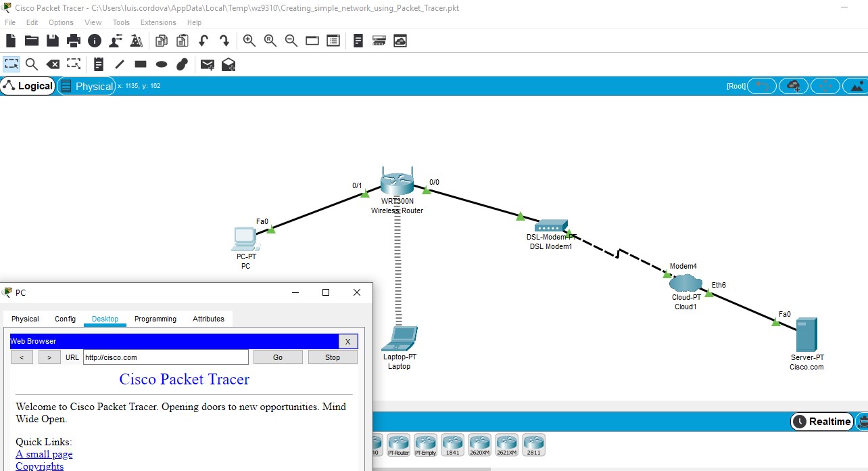Viewport: 868px width, 471px height.
Task: Toggle Logical workspace mode
Action: [x=28, y=86]
